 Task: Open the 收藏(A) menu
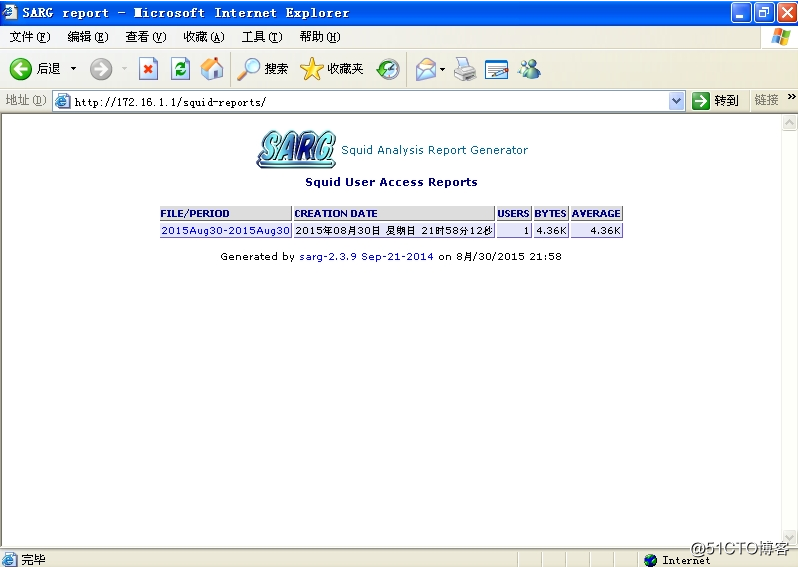pyautogui.click(x=204, y=37)
